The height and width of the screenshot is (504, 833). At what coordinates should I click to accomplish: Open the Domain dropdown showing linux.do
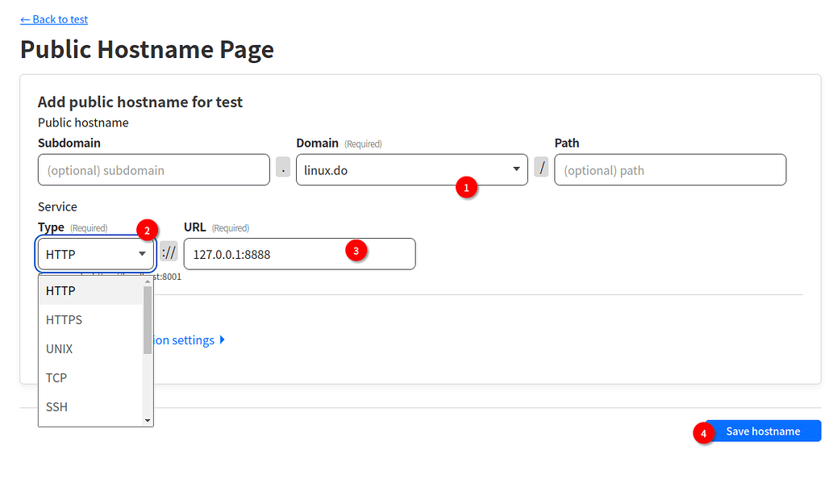[411, 170]
